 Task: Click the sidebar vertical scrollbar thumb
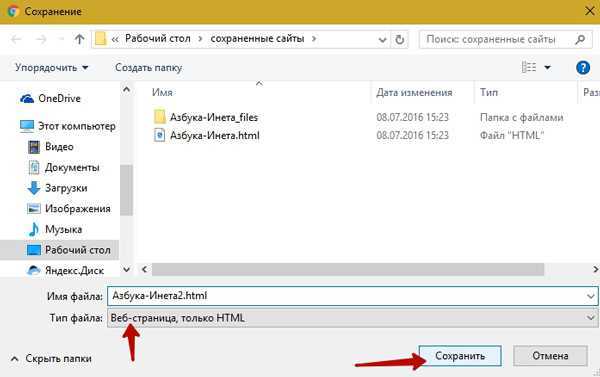click(x=126, y=190)
